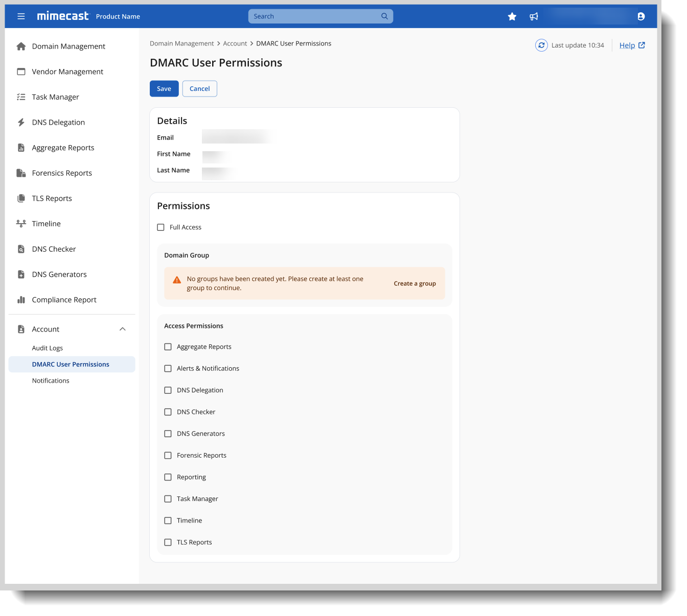
Task: Click the Task Manager checklist icon
Action: [x=21, y=97]
